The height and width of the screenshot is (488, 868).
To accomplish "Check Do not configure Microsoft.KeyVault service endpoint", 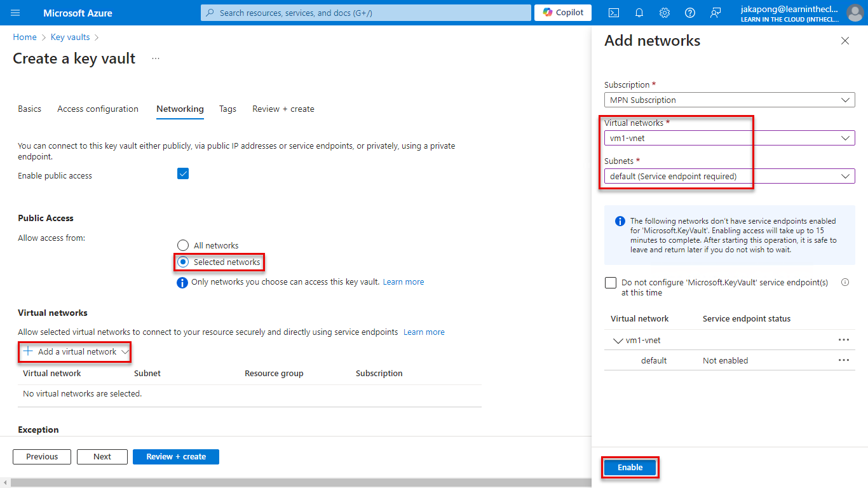I will coord(611,283).
